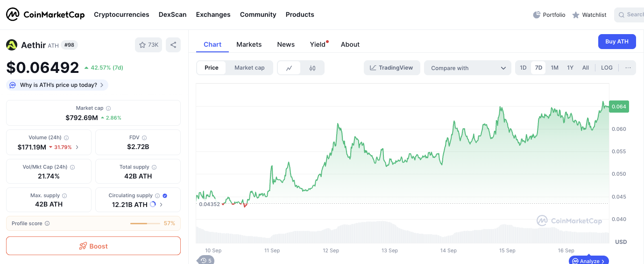Image resolution: width=644 pixels, height=264 pixels.
Task: Click the CoinMarketCap logo
Action: [x=45, y=14]
